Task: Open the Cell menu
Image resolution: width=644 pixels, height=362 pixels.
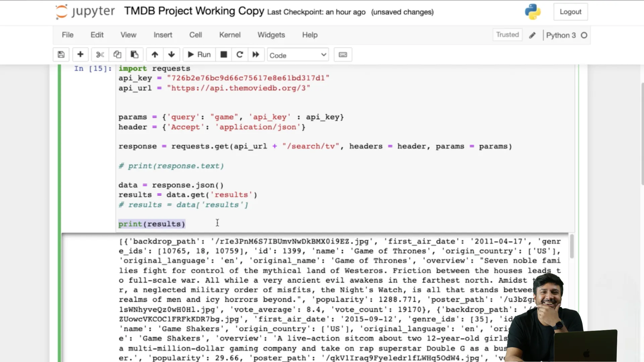Action: pos(196,35)
